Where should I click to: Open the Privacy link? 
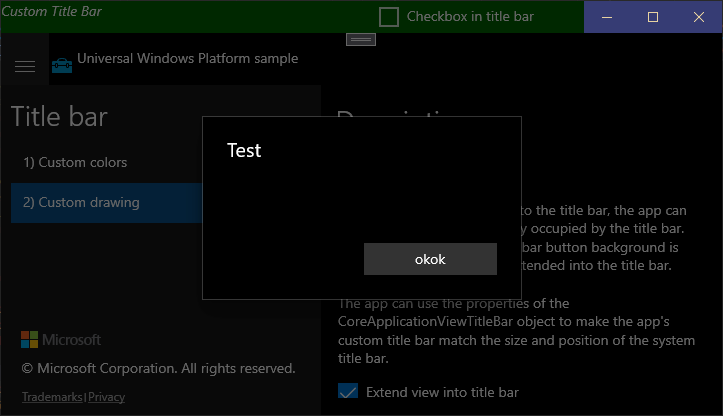pyautogui.click(x=107, y=397)
